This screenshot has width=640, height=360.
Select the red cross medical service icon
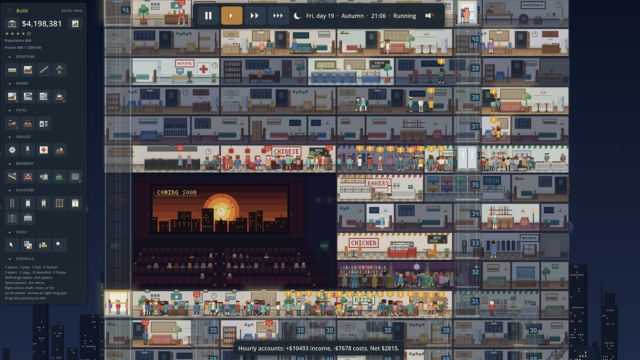click(44, 150)
